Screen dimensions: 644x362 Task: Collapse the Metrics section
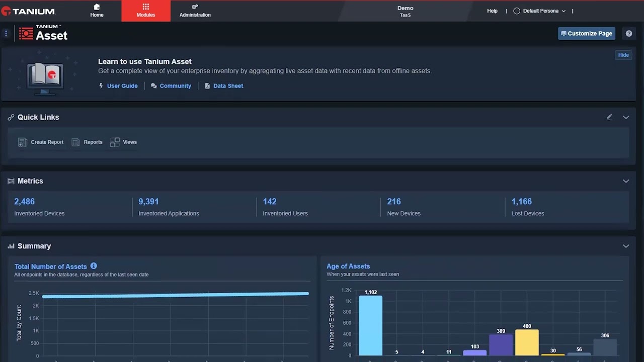pyautogui.click(x=626, y=181)
